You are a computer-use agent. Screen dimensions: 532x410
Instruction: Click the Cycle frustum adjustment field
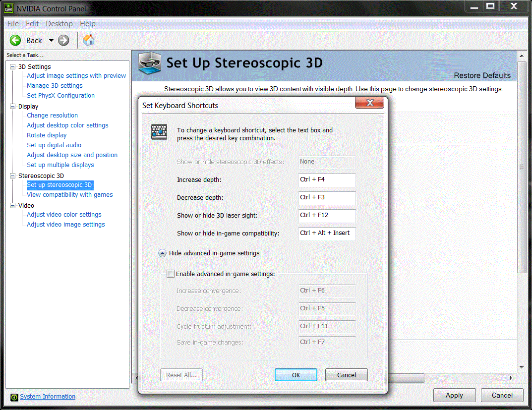(327, 327)
